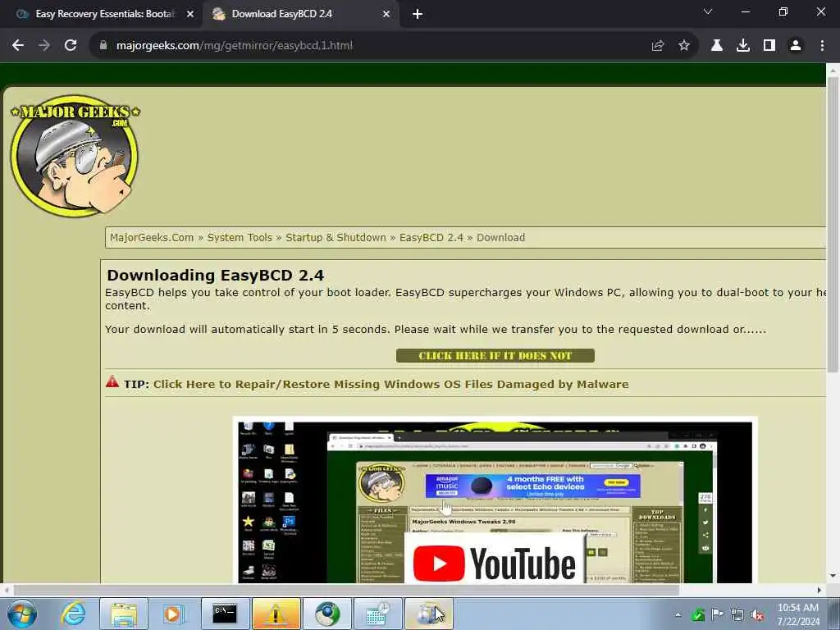Open the calendar-style taskbar app
840x630 pixels.
pyautogui.click(x=377, y=614)
